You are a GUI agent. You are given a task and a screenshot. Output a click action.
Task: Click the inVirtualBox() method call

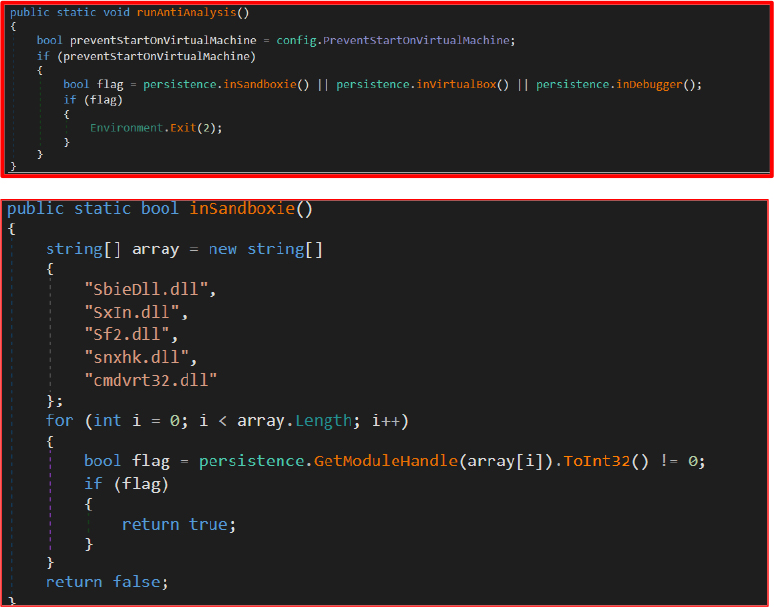[x=462, y=84]
